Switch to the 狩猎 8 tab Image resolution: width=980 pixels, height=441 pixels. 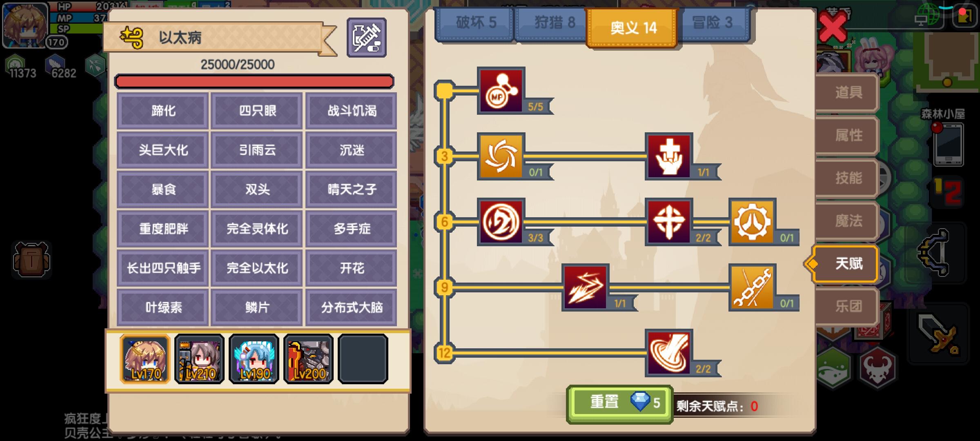[554, 24]
